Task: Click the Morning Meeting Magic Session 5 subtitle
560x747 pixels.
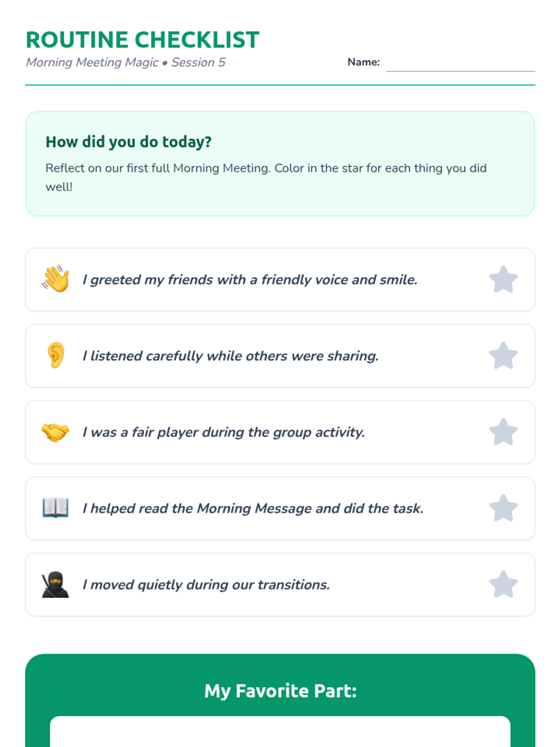Action: 126,63
